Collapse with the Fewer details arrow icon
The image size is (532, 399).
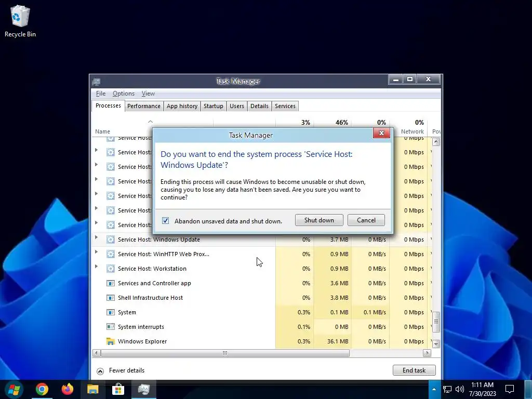[100, 371]
